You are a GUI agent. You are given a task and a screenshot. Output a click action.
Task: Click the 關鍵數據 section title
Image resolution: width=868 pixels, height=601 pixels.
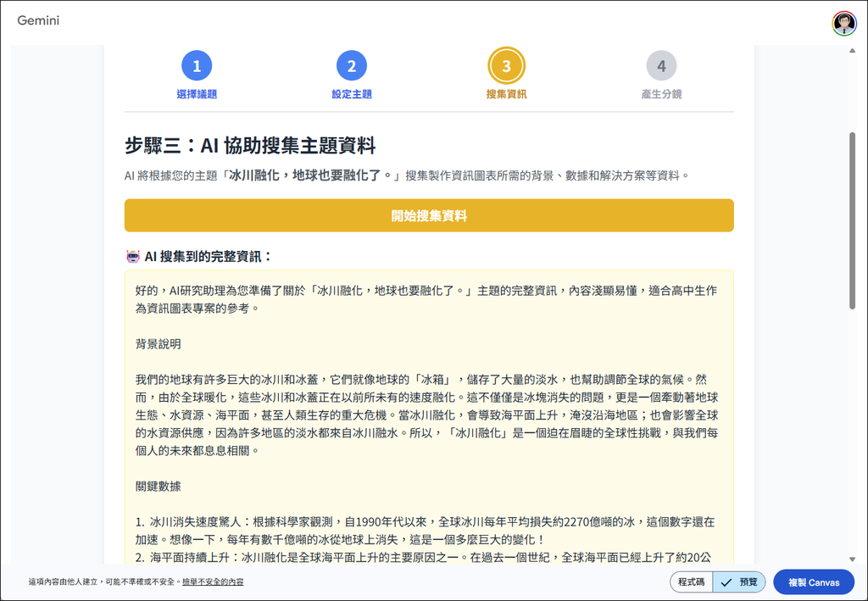click(159, 487)
